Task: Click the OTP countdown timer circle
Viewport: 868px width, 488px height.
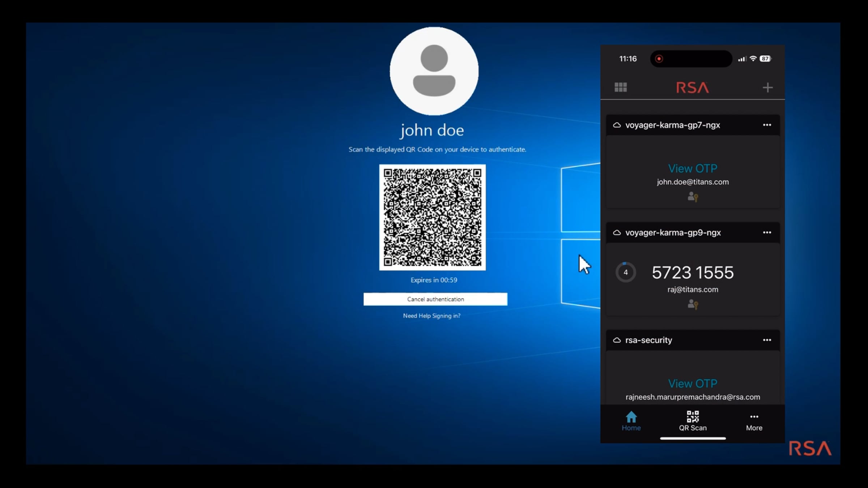Action: coord(626,272)
